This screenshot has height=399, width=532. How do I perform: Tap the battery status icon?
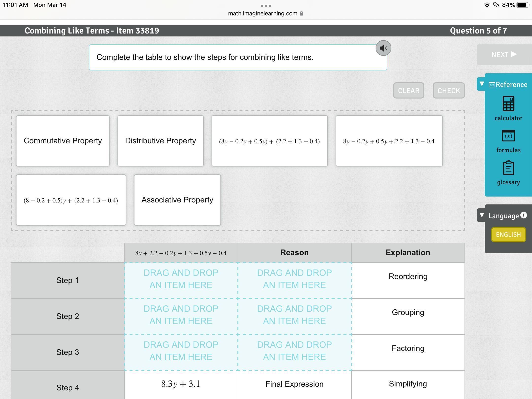click(522, 5)
